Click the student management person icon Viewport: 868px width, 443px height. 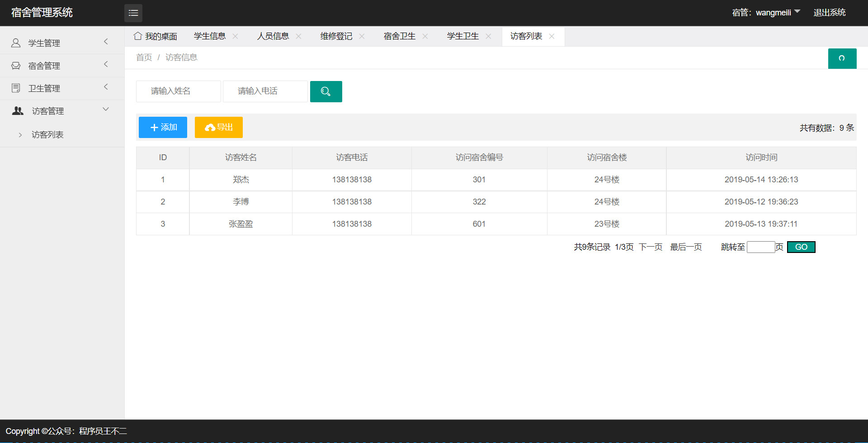(x=16, y=43)
